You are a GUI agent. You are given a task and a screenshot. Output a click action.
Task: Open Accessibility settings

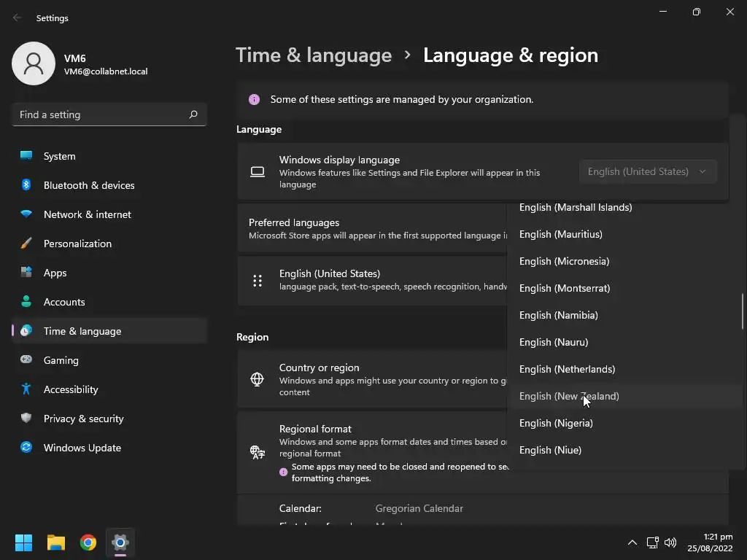tap(109, 389)
